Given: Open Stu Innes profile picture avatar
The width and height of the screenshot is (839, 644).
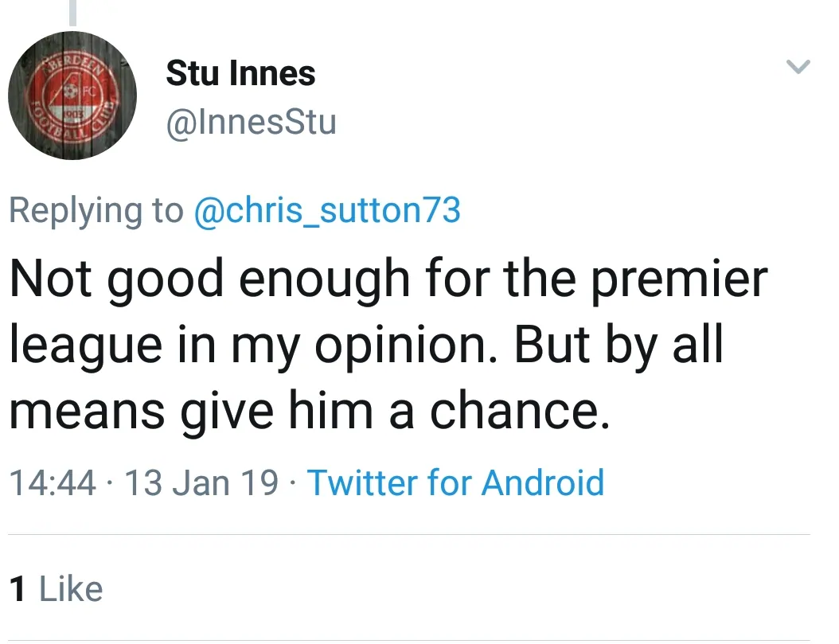Looking at the screenshot, I should 72,96.
